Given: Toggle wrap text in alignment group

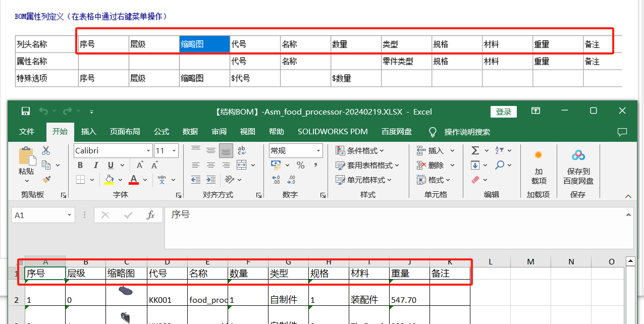Looking at the screenshot, I should [x=241, y=150].
